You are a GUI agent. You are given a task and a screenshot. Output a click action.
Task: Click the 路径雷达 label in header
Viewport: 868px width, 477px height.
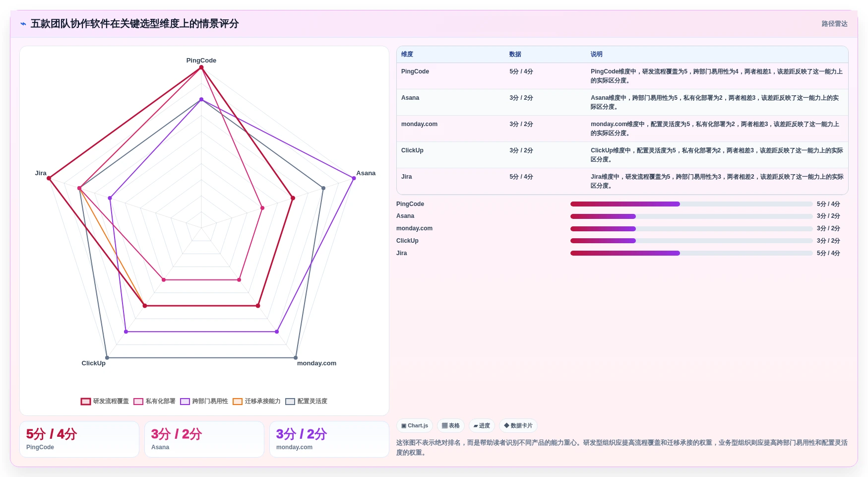(x=834, y=24)
